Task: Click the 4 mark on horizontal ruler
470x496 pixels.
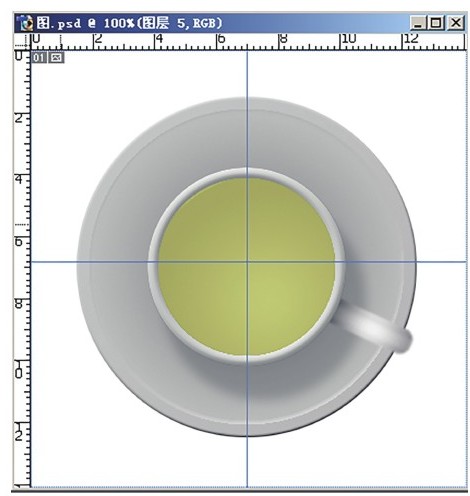Action: point(160,39)
